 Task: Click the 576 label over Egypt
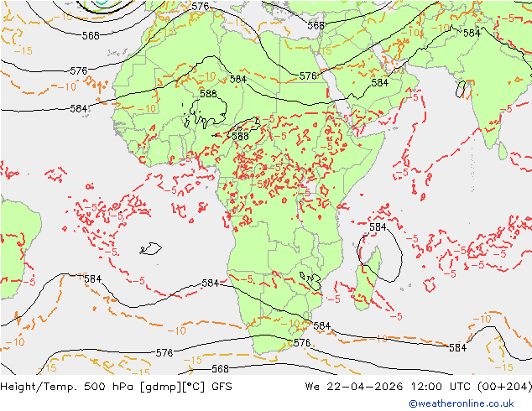pos(308,75)
